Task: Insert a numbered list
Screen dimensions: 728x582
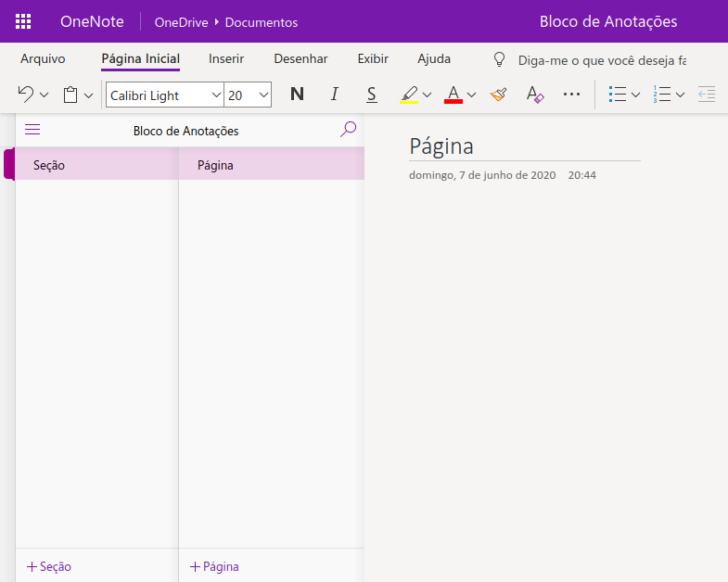Action: click(662, 95)
